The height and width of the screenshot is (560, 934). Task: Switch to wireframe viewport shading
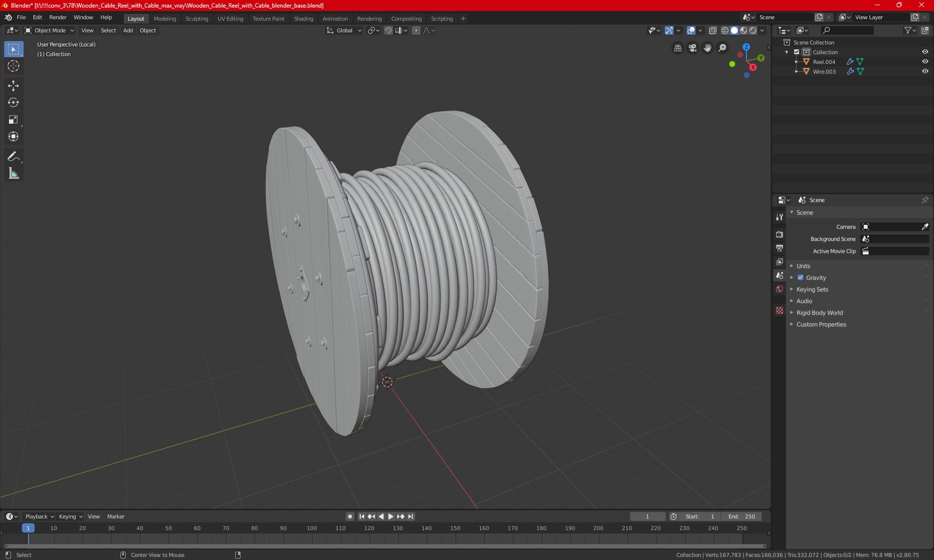pos(725,31)
